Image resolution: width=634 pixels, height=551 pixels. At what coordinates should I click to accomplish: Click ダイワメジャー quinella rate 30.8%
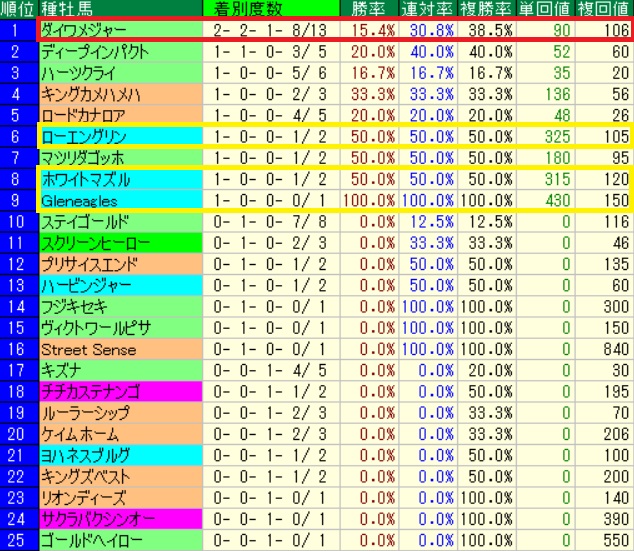pos(432,30)
